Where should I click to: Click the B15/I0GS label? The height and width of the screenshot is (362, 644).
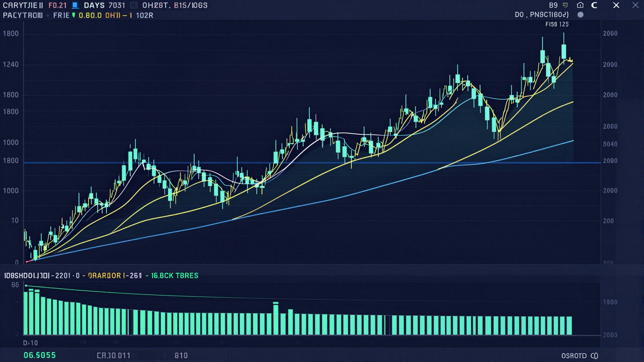[x=191, y=5]
